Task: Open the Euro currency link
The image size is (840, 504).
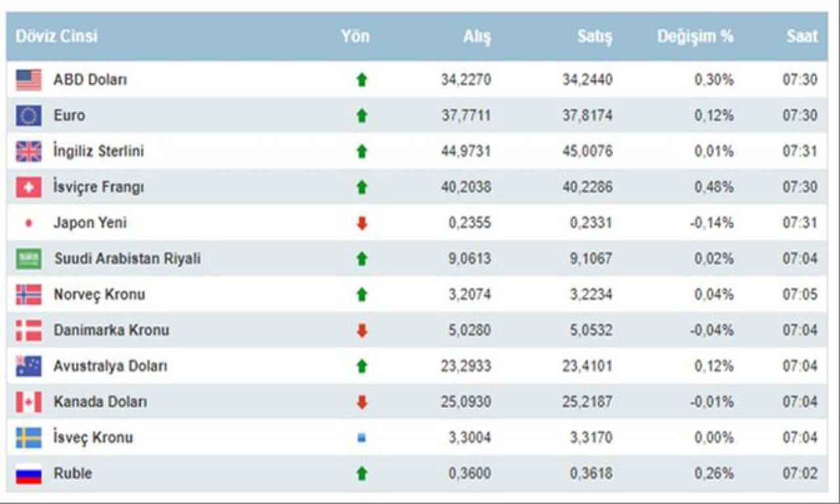Action: coord(69,115)
